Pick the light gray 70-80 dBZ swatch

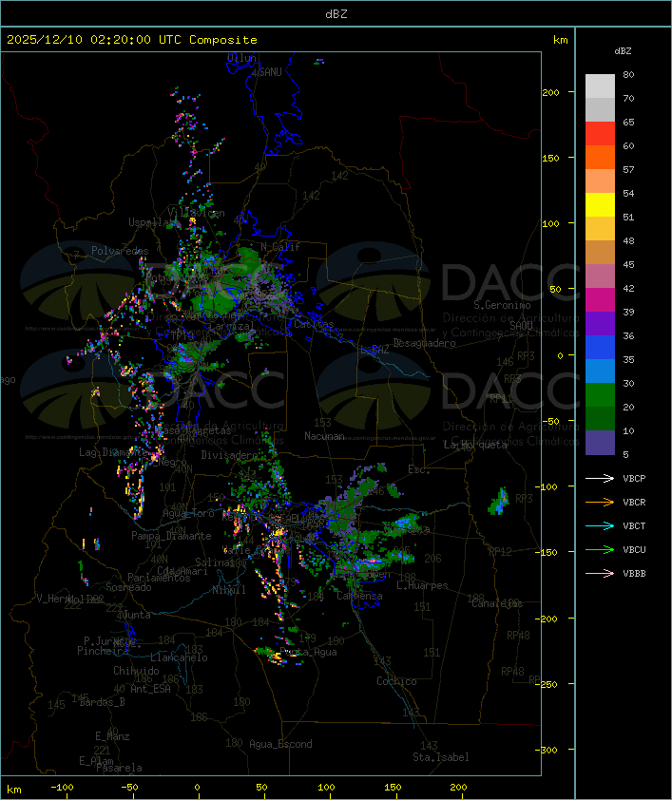coord(600,86)
